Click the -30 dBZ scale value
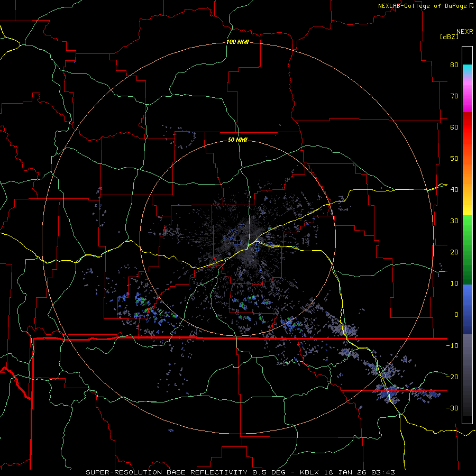 (x=452, y=408)
